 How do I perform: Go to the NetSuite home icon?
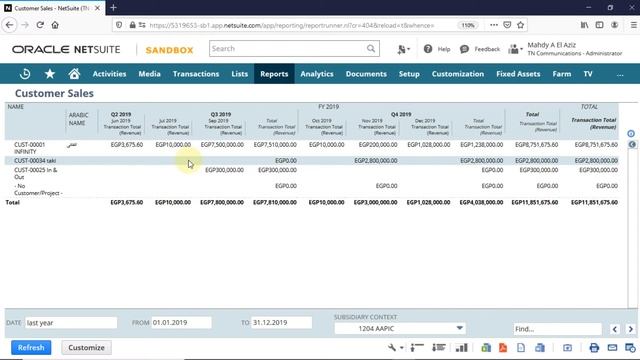coord(74,74)
